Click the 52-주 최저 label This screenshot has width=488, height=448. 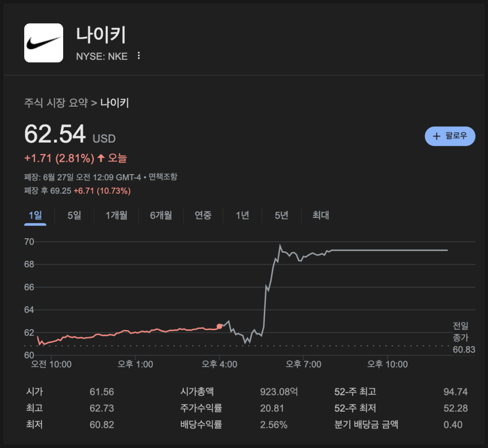pos(355,408)
